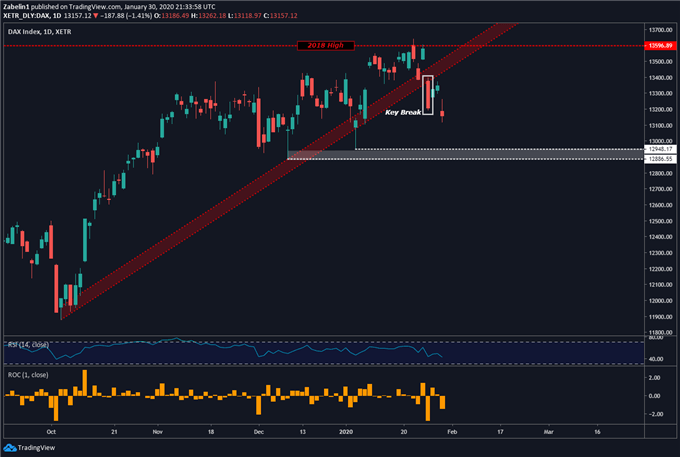The height and width of the screenshot is (457, 680).
Task: Click the close value C:13157.12
Action: pos(281,16)
